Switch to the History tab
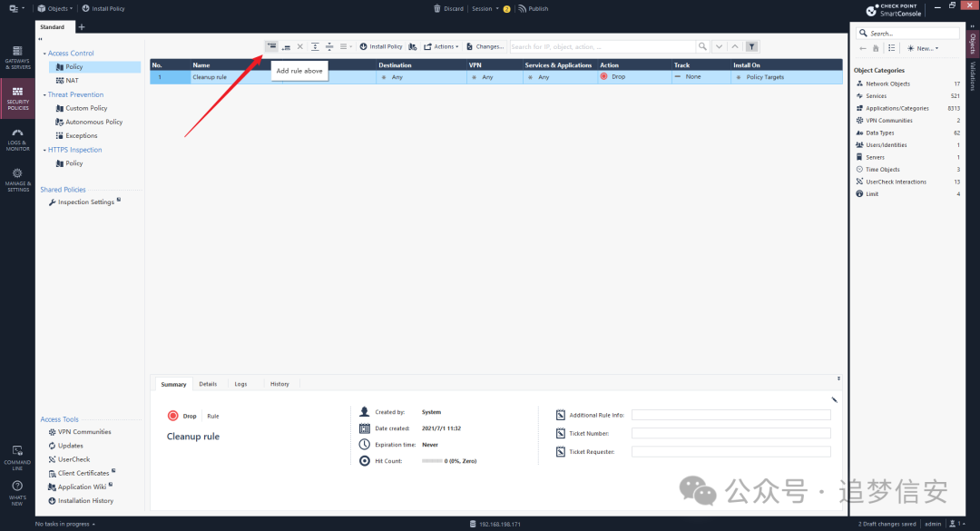Viewport: 980px width, 531px height. 279,384
